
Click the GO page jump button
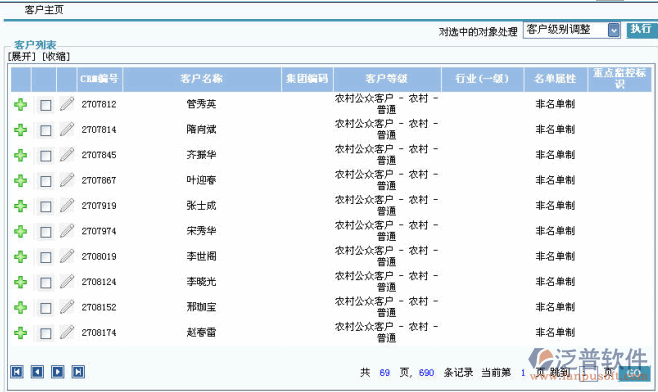tap(634, 373)
